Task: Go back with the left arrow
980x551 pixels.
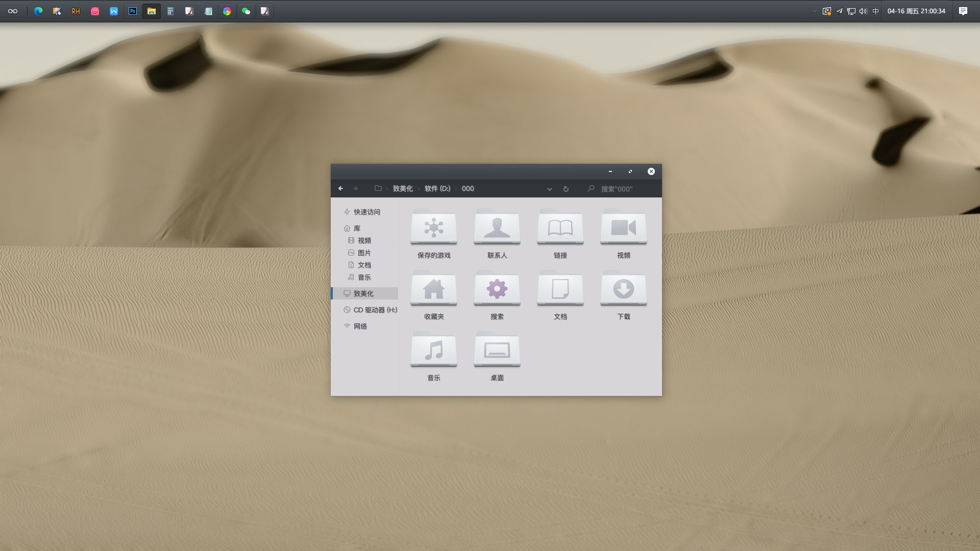Action: tap(340, 189)
